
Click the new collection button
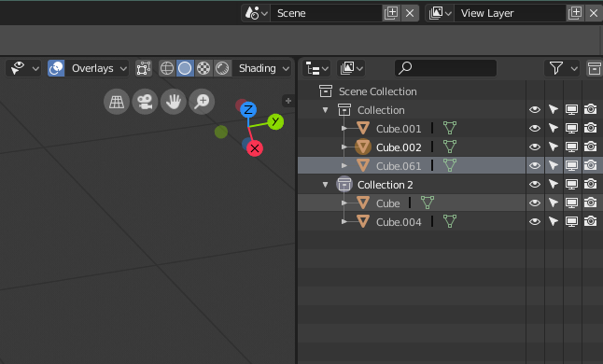(594, 68)
